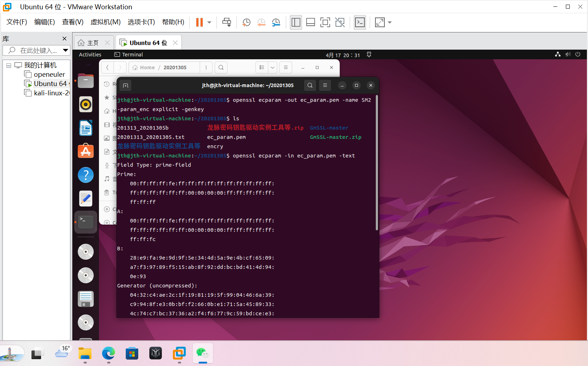Select kali-linux VM in the library tree
The image size is (588, 366).
point(47,93)
